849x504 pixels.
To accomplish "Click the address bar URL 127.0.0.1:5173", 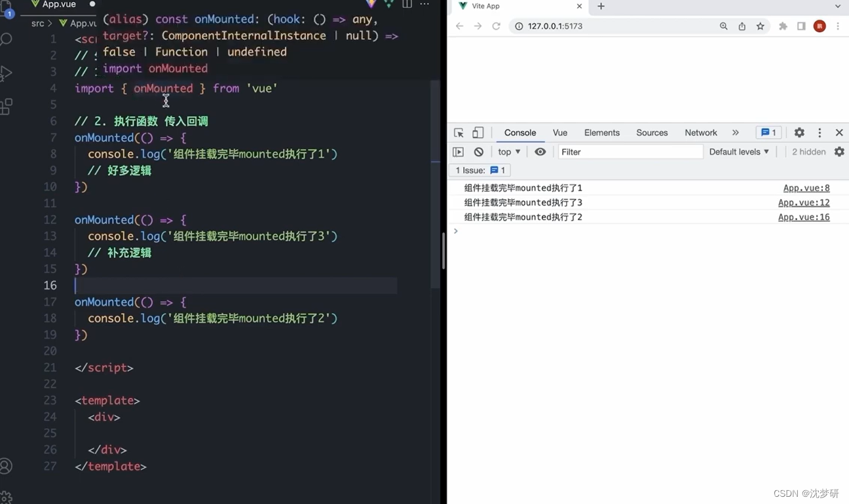I will 555,26.
